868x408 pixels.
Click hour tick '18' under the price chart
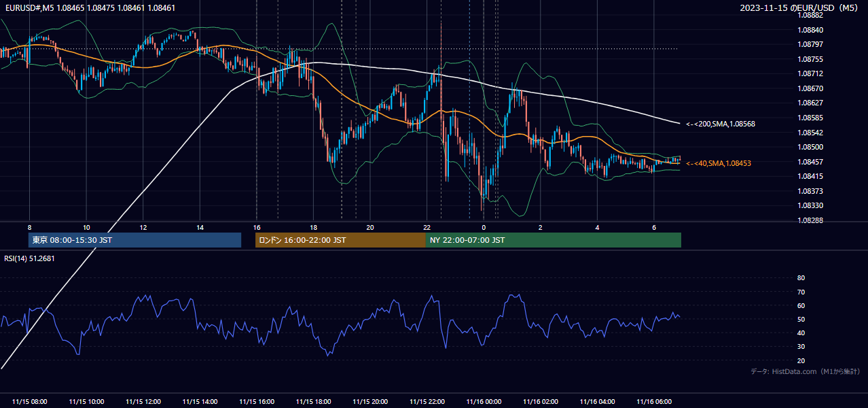(x=313, y=227)
